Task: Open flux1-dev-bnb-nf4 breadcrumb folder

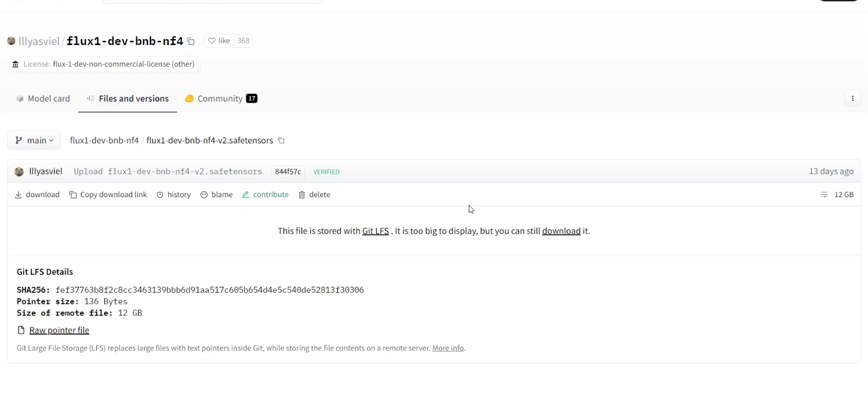Action: [104, 140]
